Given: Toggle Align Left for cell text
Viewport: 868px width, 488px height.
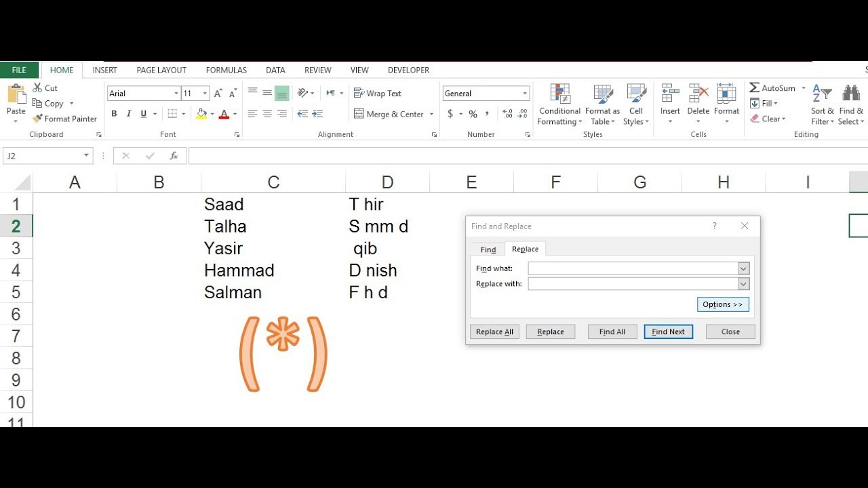Looking at the screenshot, I should [x=252, y=114].
